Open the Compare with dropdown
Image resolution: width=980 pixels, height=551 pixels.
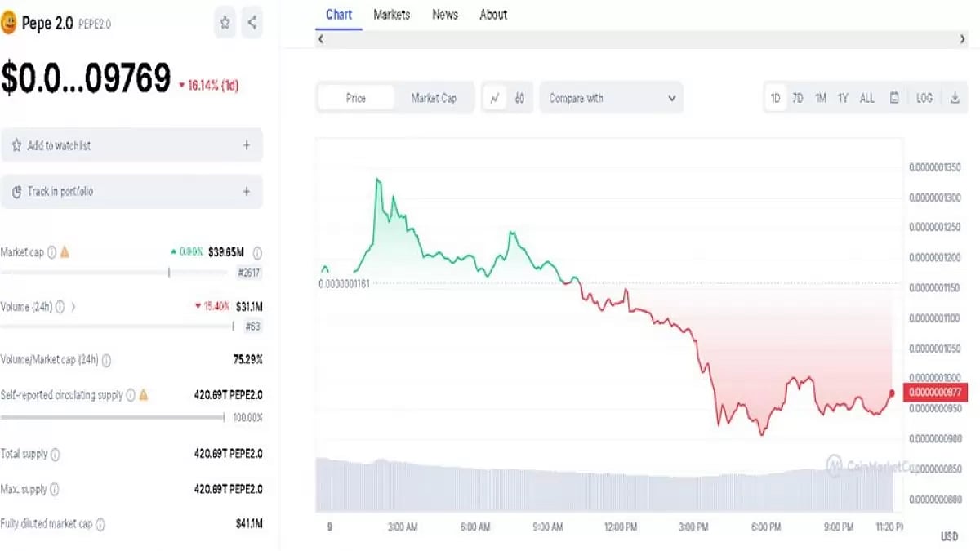[x=611, y=98]
